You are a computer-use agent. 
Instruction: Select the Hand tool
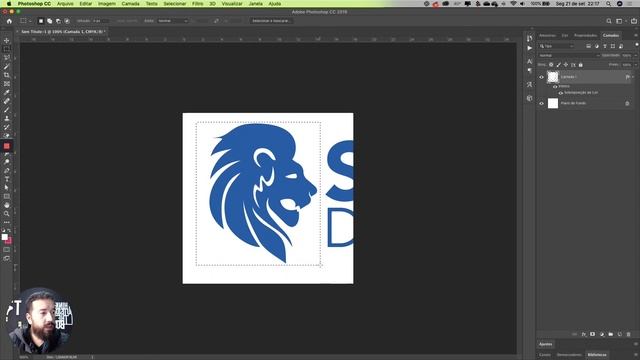click(7, 205)
